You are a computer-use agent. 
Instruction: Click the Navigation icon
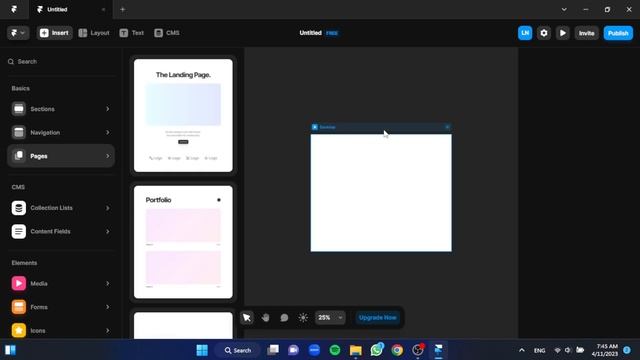[x=19, y=133]
